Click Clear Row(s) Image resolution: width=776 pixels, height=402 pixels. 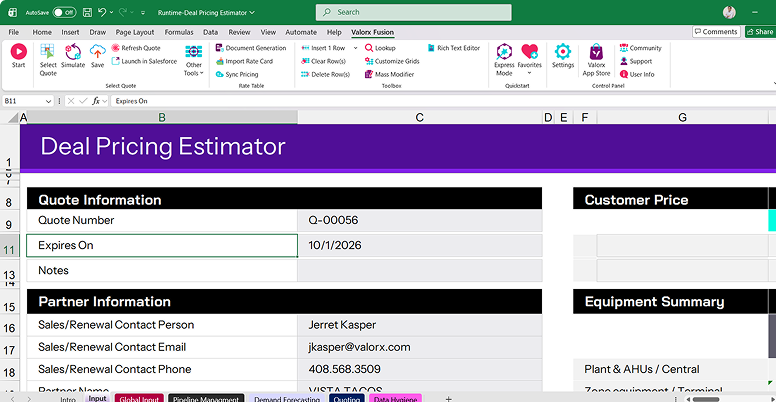click(x=323, y=61)
